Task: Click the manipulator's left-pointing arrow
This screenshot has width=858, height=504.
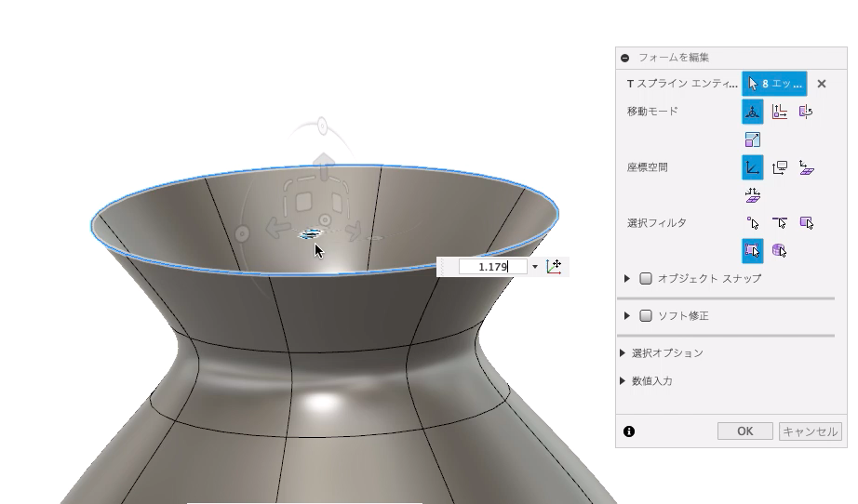Action: click(278, 229)
